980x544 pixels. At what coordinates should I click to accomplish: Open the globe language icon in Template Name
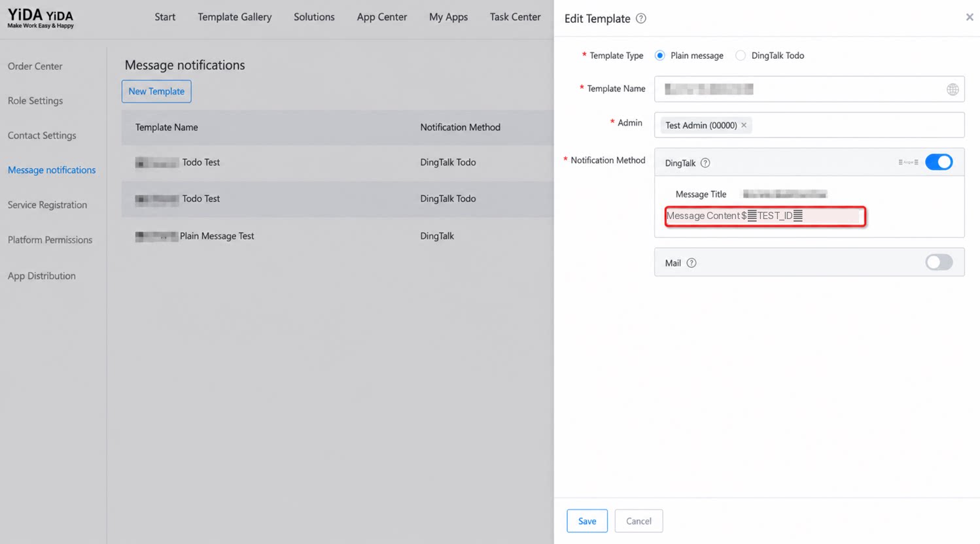point(953,90)
